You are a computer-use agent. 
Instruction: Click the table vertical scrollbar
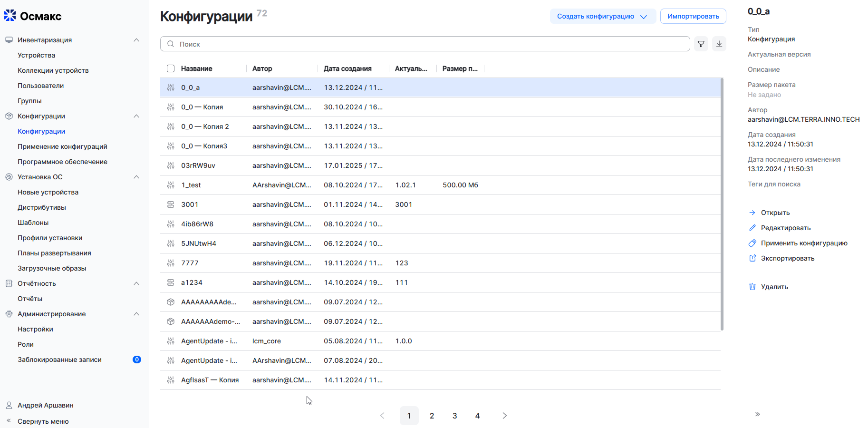(722, 204)
